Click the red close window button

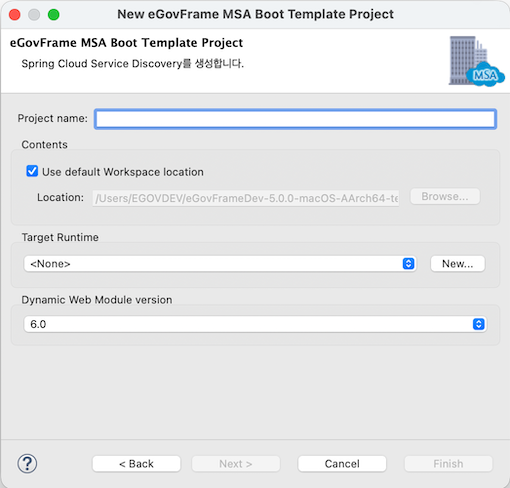15,15
